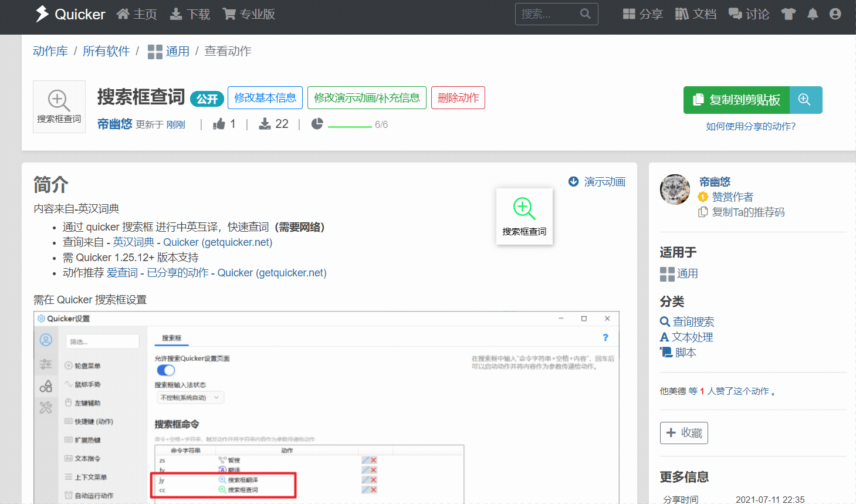856x504 pixels.
Task: Click the Quicker logo in the navbar
Action: (x=70, y=14)
